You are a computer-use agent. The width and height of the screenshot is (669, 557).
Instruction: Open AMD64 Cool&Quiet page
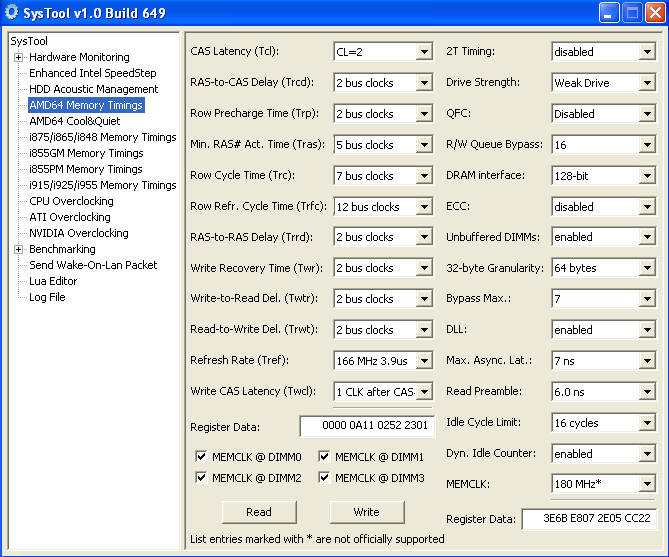tap(75, 121)
